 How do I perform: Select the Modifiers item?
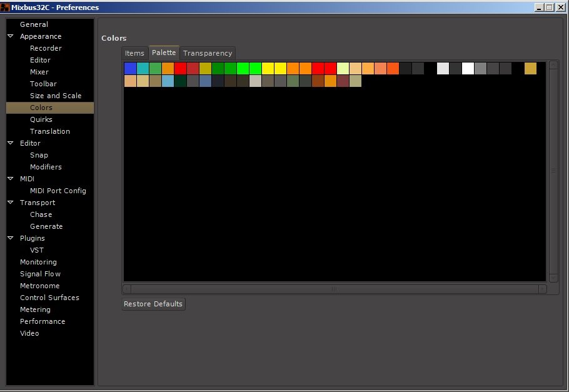click(46, 167)
